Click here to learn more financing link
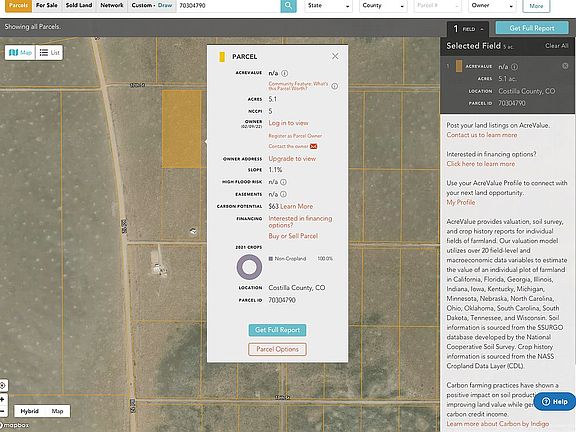The height and width of the screenshot is (432, 576). pyautogui.click(x=481, y=164)
